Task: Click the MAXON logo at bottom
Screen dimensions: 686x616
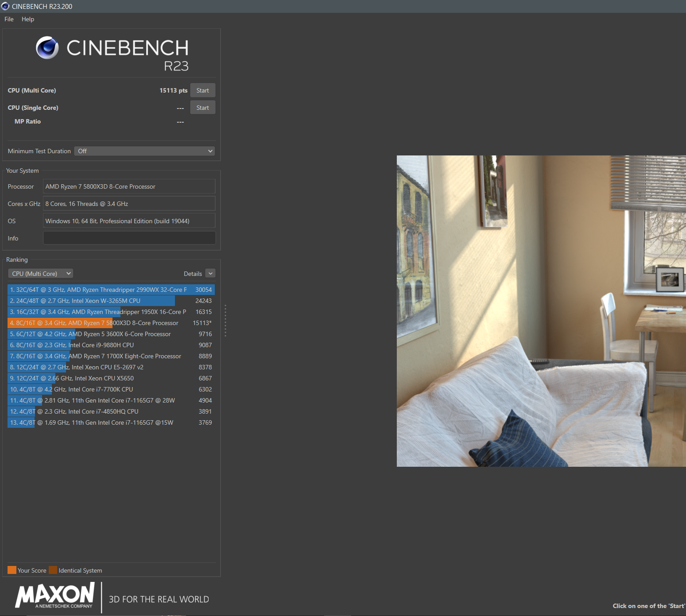Action: point(55,596)
